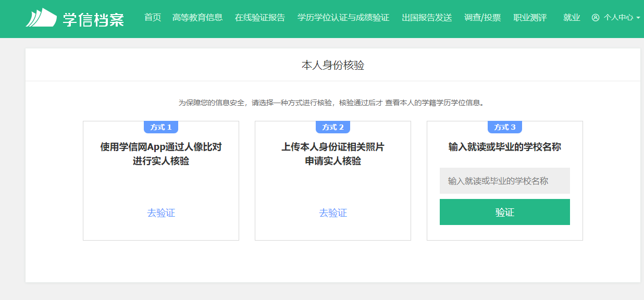Focus the 输入就读或毕业的学校名称 input field

point(504,181)
